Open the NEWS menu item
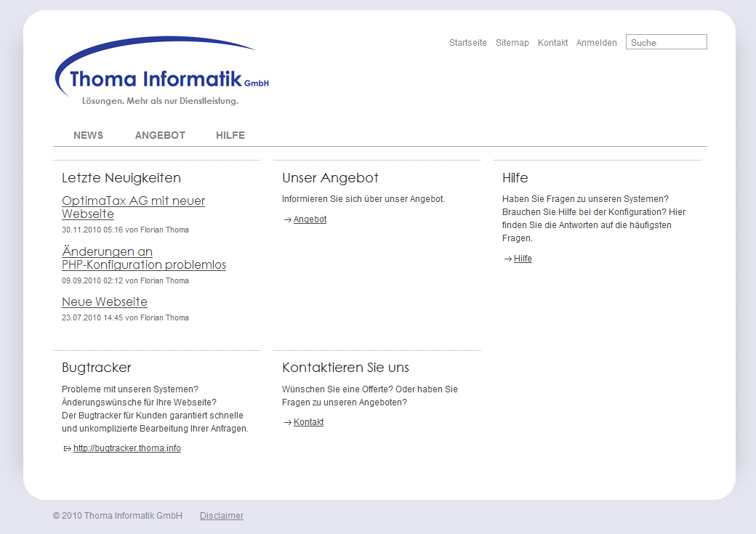This screenshot has height=534, width=756. (x=88, y=135)
